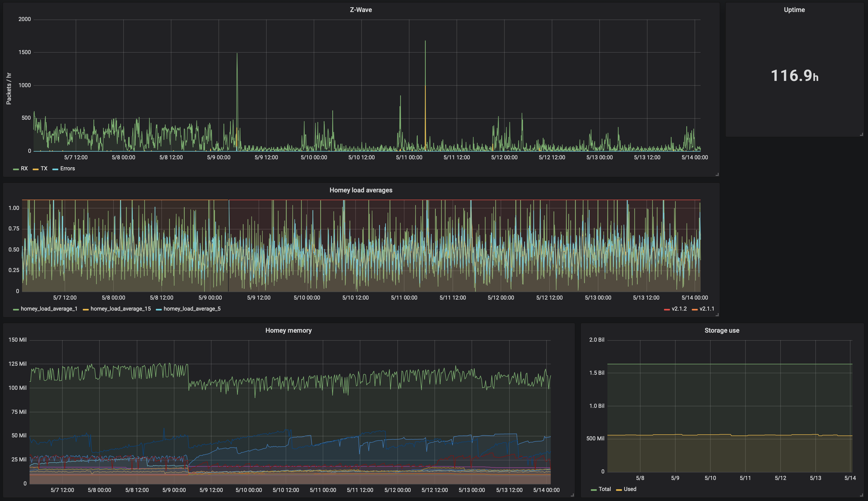Toggle TX series in Z-Wave legend
The image size is (868, 501).
point(44,169)
